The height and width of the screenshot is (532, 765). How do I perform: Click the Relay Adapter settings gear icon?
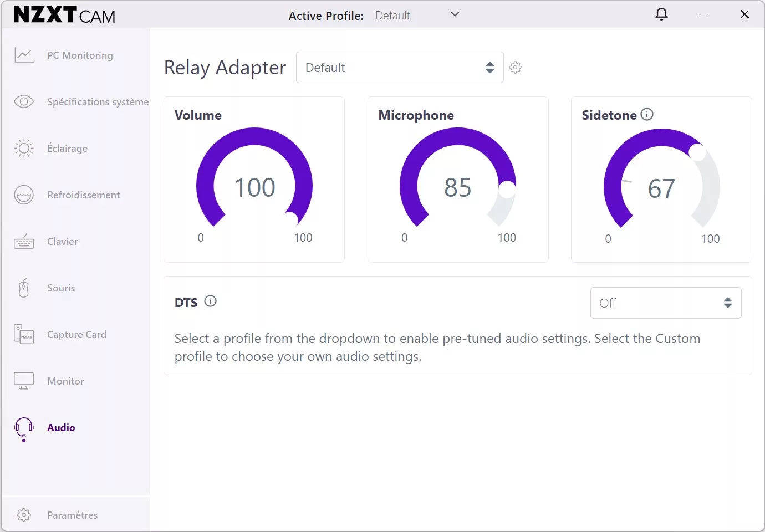[x=515, y=68]
